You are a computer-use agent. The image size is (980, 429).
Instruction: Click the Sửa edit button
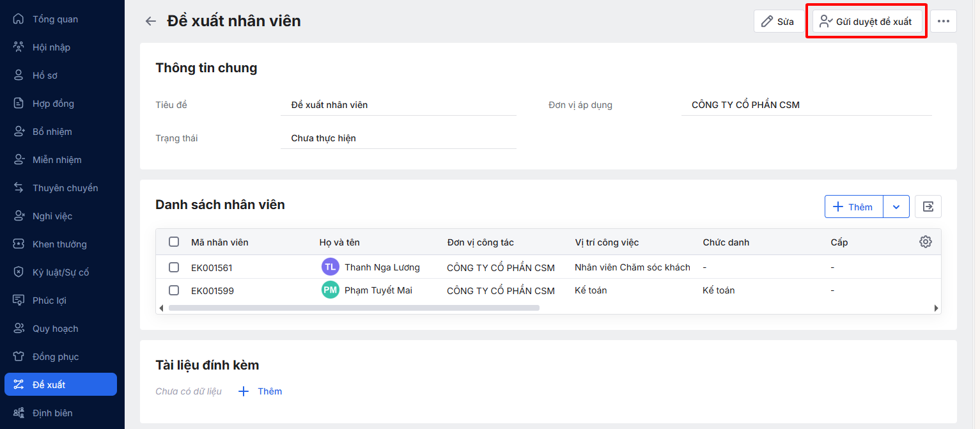pyautogui.click(x=778, y=21)
